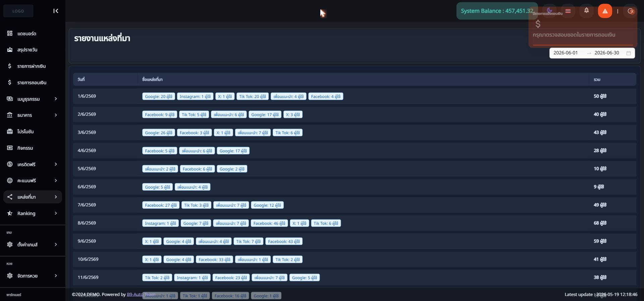Screen dimensions: 644x301
Task: Select 'Google: 17 ผู้ใช้' in the 4/6/2569 row
Action: click(233, 151)
